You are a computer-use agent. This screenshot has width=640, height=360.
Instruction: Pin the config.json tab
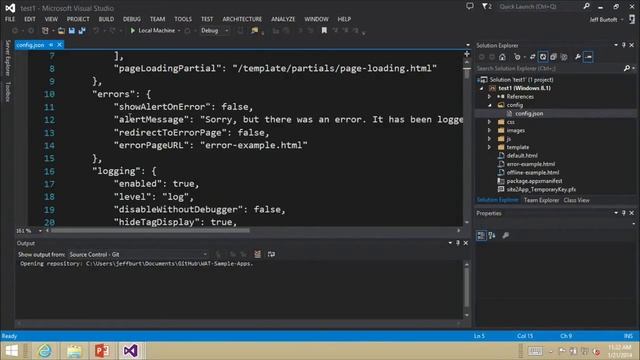click(x=51, y=45)
